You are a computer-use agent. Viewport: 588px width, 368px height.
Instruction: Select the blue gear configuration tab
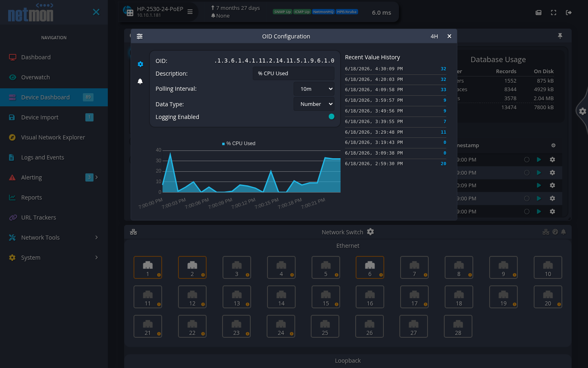click(140, 64)
